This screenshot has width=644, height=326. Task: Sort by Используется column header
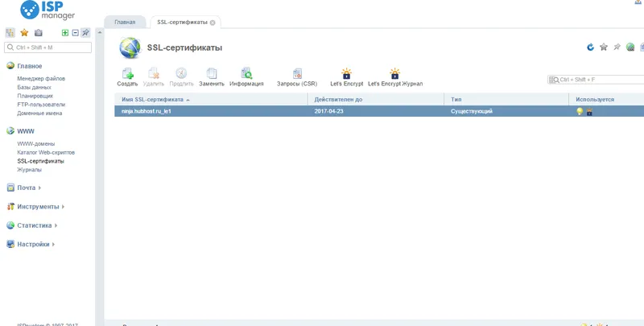tap(606, 99)
